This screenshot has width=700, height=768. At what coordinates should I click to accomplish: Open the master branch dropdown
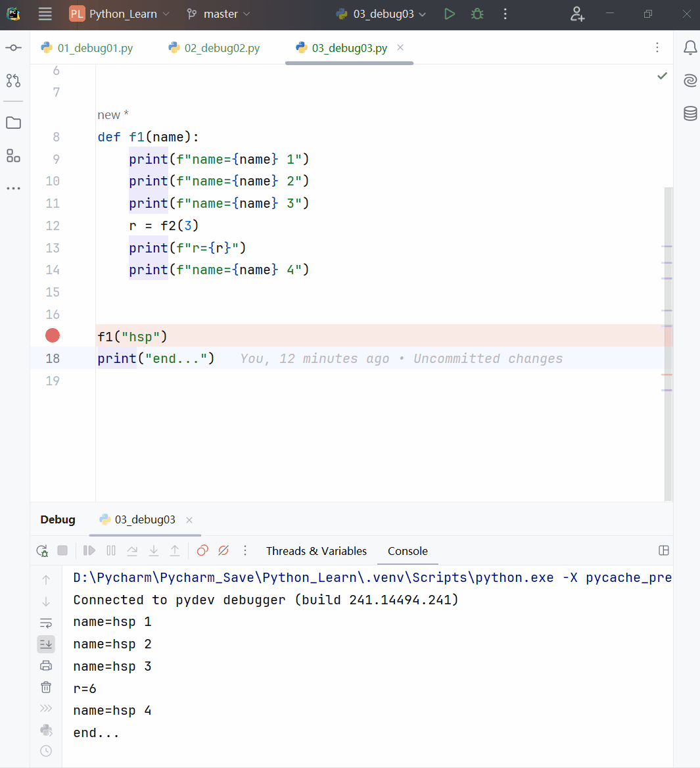(218, 14)
